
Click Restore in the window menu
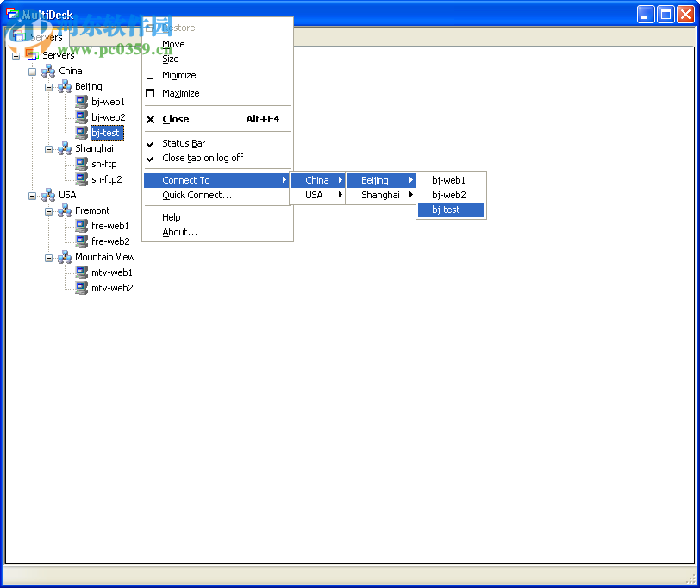point(178,28)
